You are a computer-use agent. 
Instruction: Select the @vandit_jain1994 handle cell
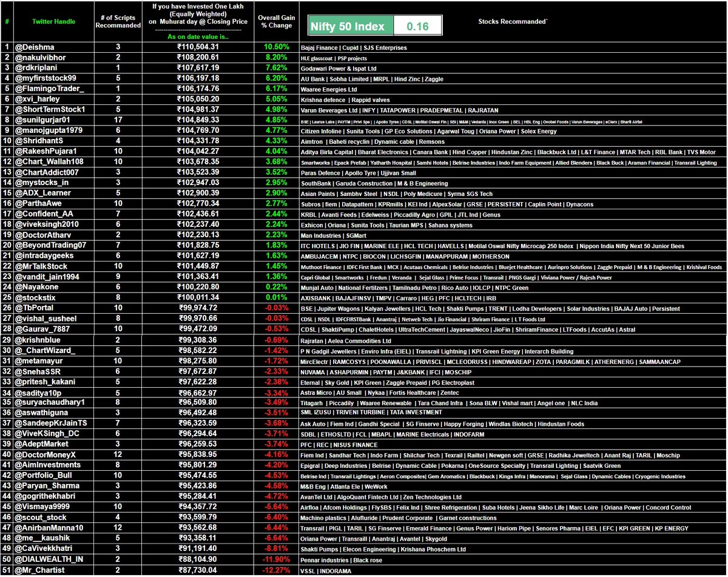click(53, 277)
